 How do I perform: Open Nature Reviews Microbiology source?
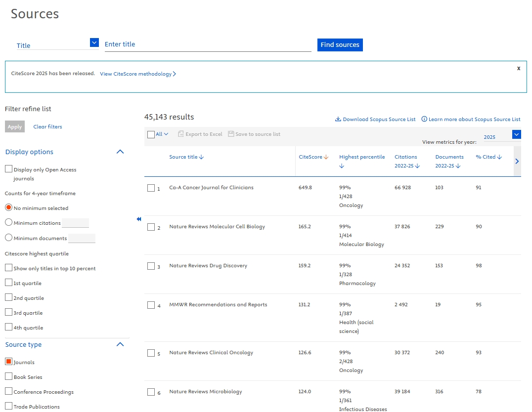[206, 392]
